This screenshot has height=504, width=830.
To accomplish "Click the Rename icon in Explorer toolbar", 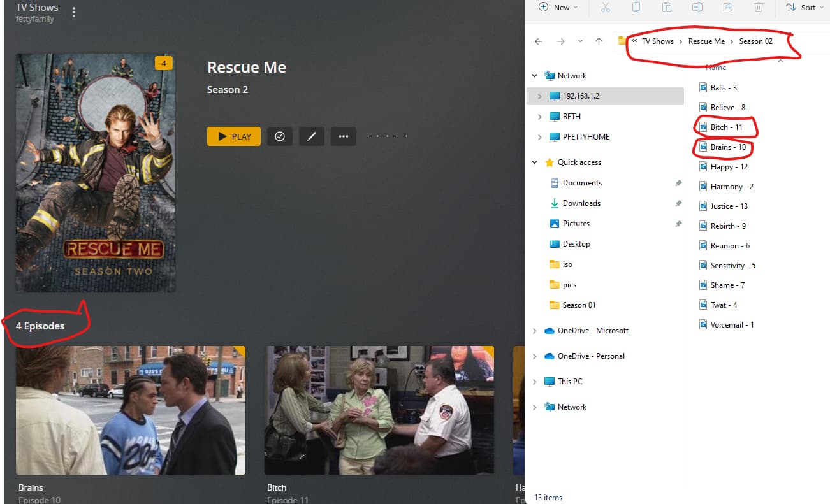I will click(x=697, y=8).
